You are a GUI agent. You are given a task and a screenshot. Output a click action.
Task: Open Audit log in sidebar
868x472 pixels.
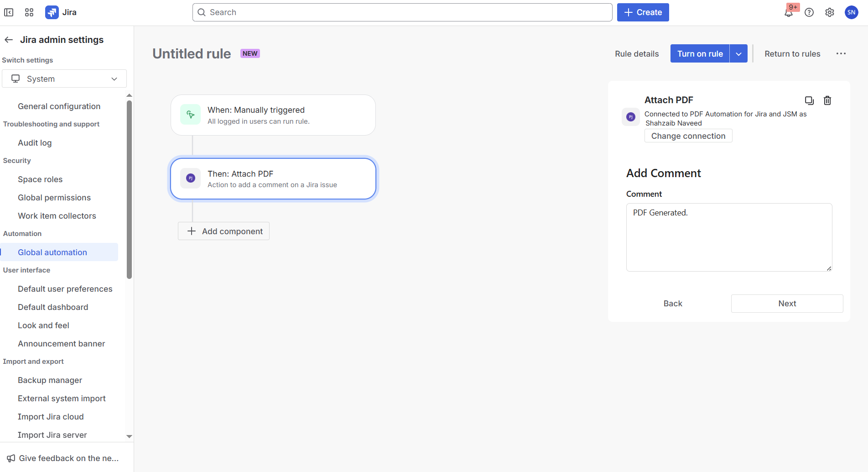pyautogui.click(x=35, y=143)
